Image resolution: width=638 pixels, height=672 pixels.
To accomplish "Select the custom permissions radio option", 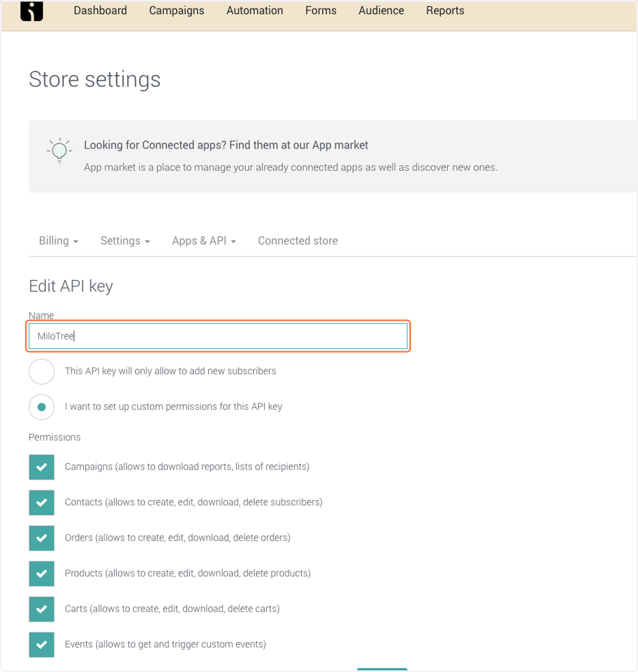I will point(41,407).
